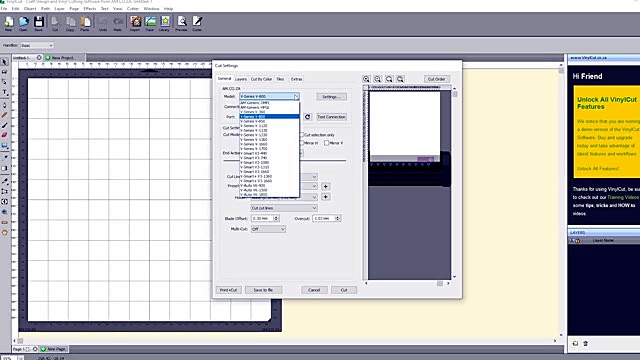Select the blue shapes tool

click(x=4, y=146)
